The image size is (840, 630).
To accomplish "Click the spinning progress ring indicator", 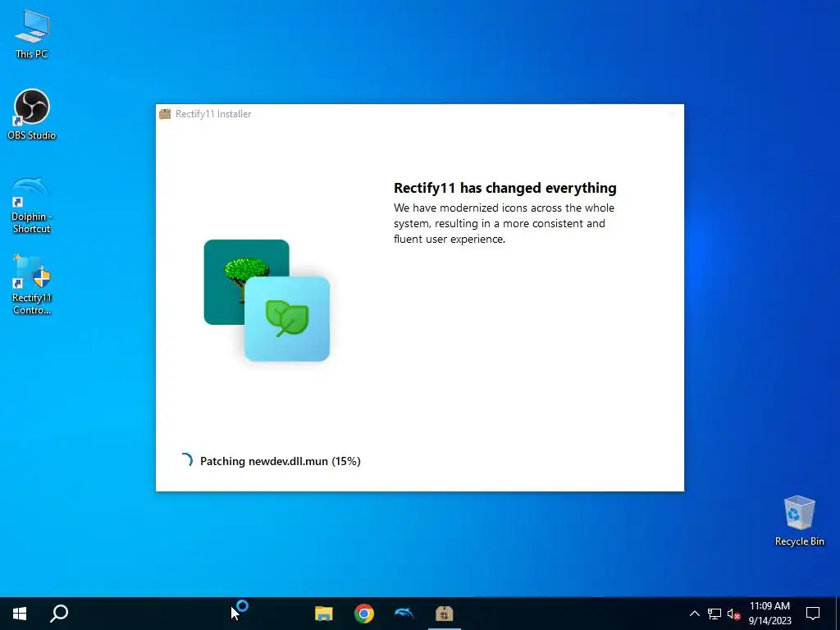I will click(186, 461).
